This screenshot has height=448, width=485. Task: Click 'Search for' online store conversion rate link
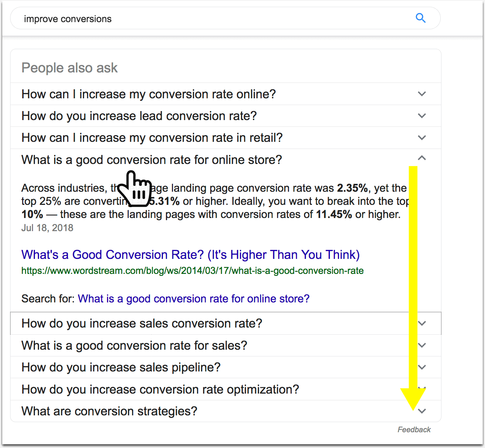click(194, 299)
